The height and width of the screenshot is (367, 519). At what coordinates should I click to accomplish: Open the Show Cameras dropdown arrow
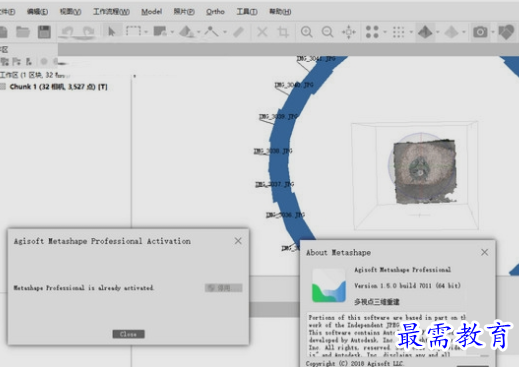click(x=493, y=32)
